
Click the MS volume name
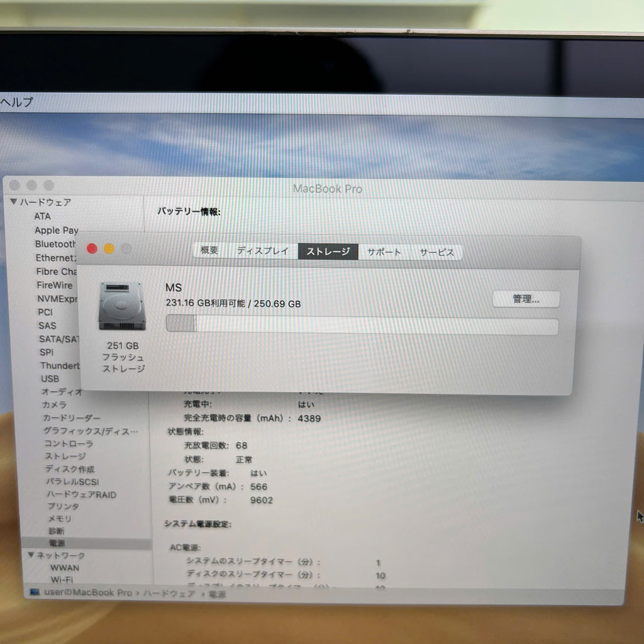(x=174, y=287)
